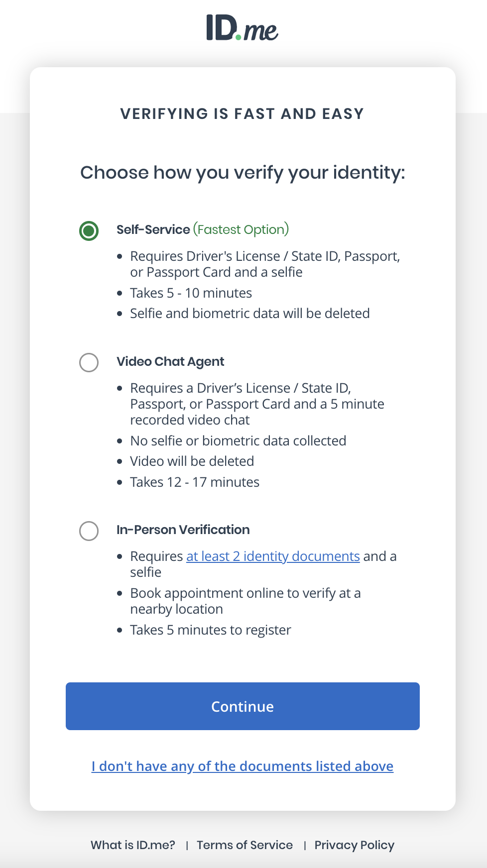The width and height of the screenshot is (487, 868).
Task: Click the ID.me logo
Action: point(242,28)
